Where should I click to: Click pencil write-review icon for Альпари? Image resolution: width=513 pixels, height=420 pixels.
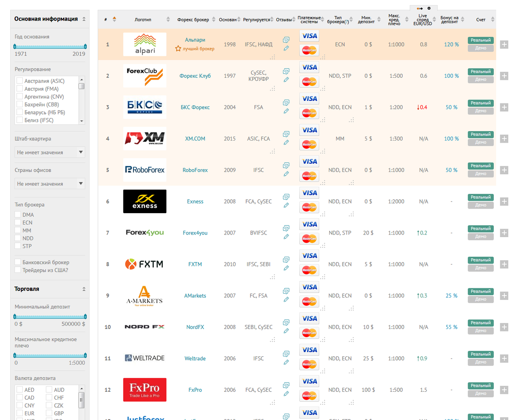tap(286, 48)
